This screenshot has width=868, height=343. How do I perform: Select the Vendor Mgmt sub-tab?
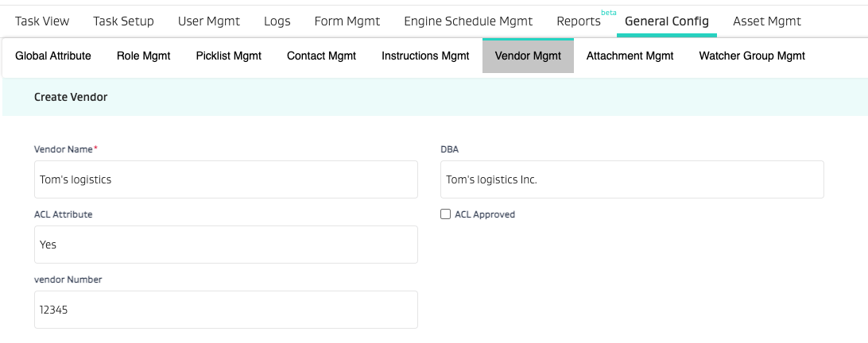pos(528,56)
